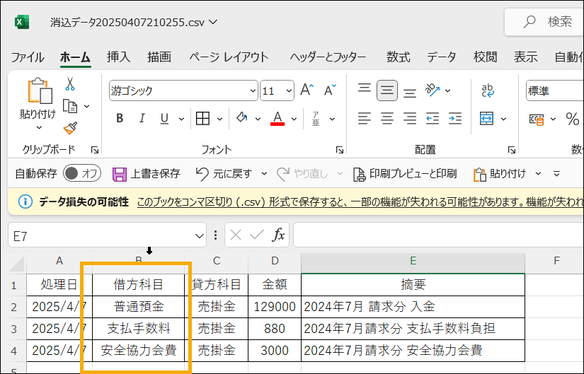The image size is (584, 374).
Task: Customize quick access toolbar dropdown
Action: (x=556, y=174)
